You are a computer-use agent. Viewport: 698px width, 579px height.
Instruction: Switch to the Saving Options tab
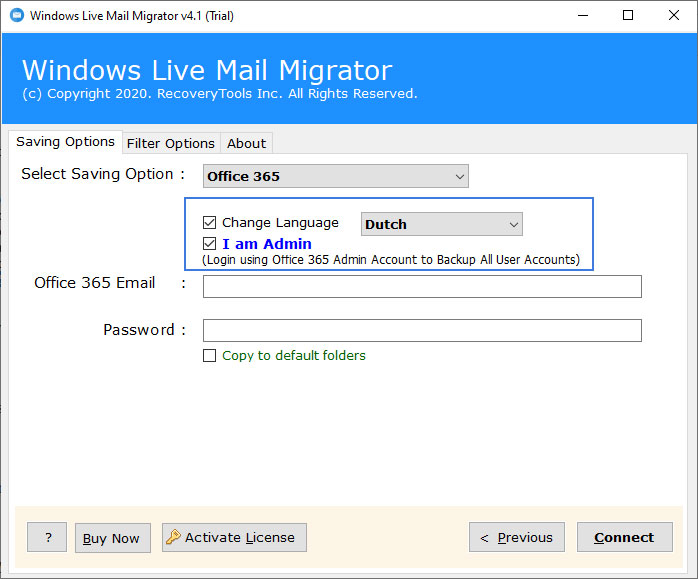point(65,142)
